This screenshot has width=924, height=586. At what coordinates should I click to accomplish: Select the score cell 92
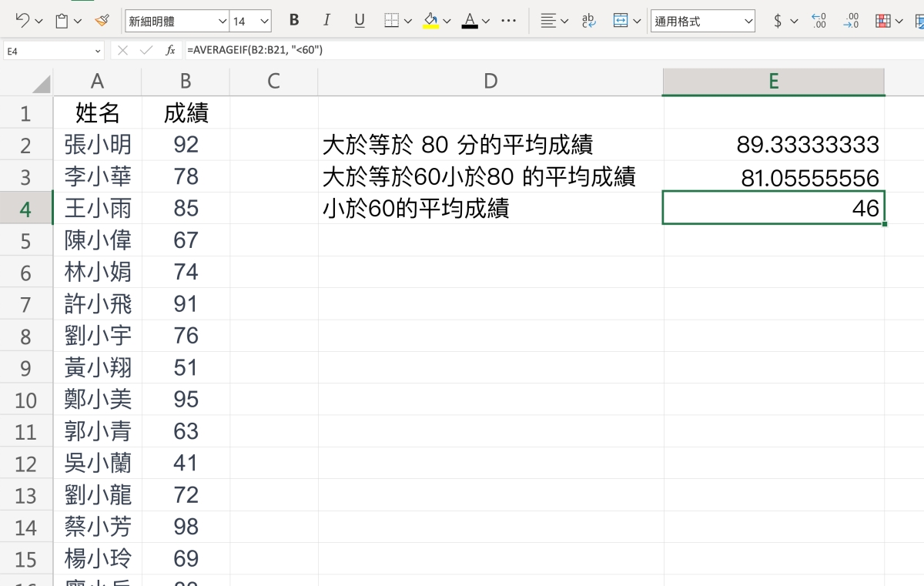point(186,145)
